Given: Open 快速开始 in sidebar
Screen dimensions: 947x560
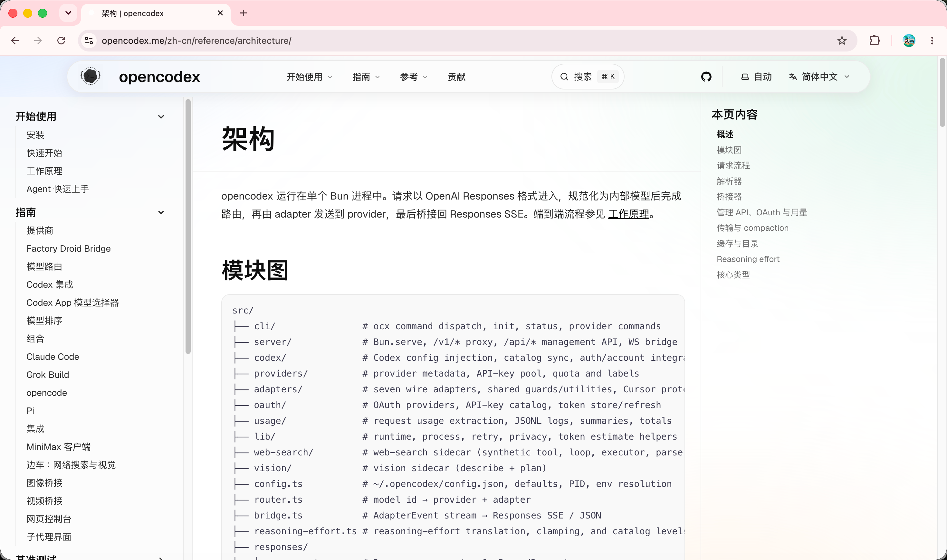Looking at the screenshot, I should (x=44, y=153).
